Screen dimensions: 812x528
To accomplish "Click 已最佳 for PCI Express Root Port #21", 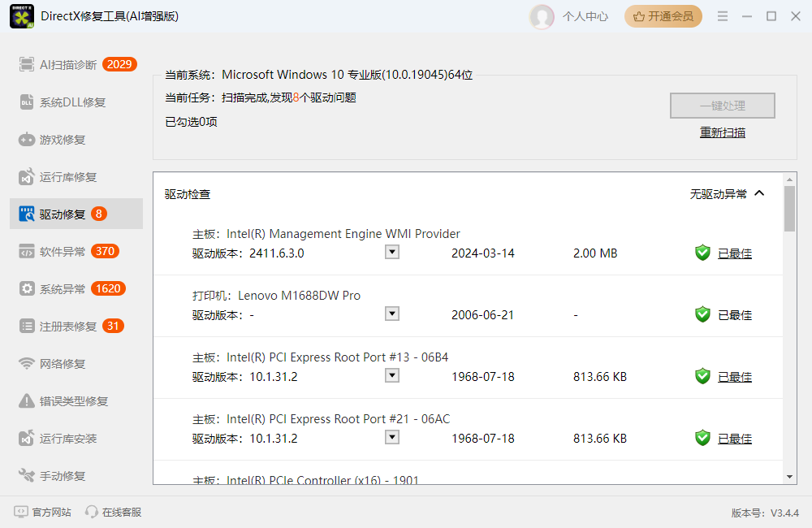I will (x=734, y=439).
